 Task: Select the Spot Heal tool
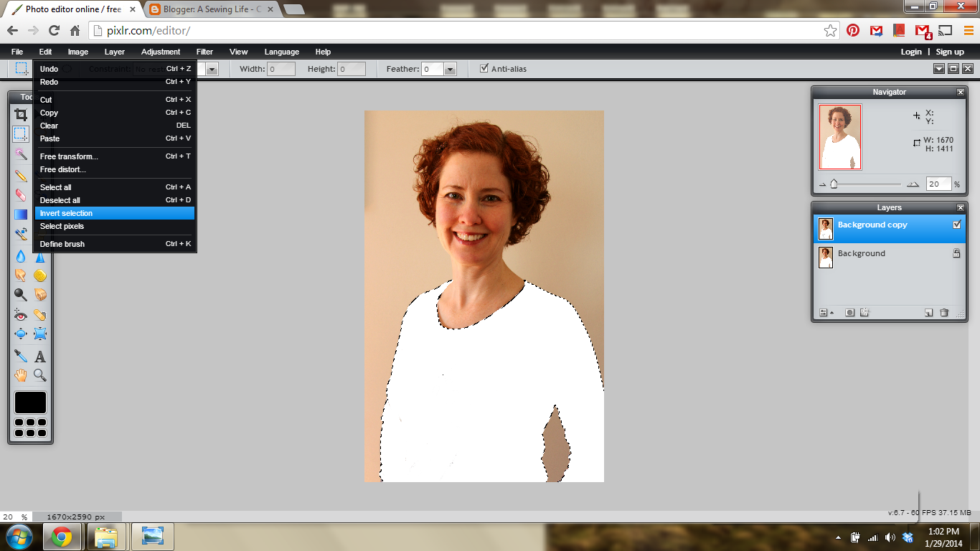click(40, 314)
